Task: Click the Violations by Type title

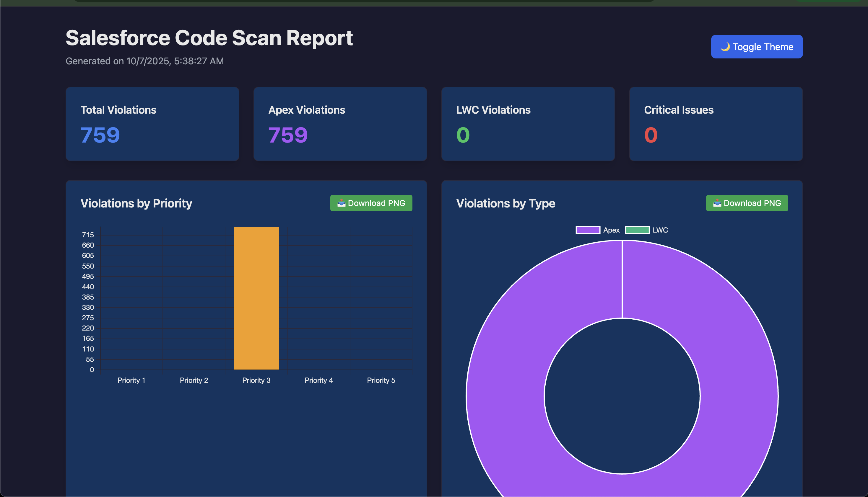Action: coord(505,203)
